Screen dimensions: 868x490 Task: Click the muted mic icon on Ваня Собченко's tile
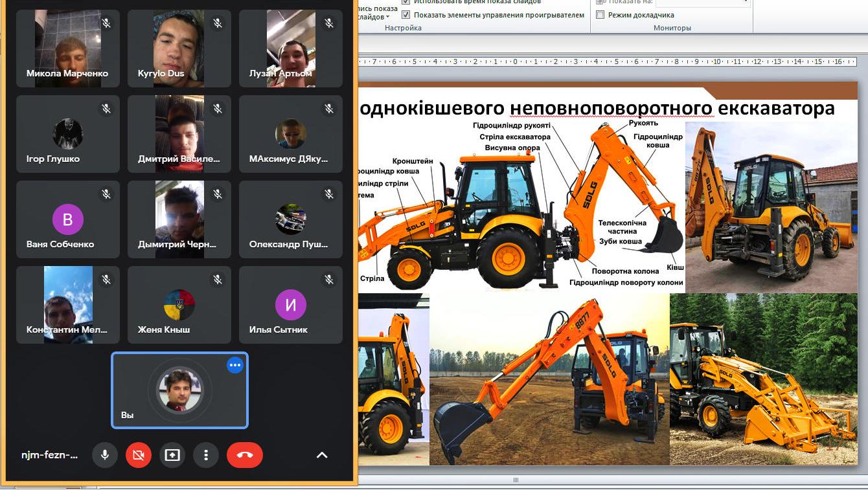click(106, 194)
